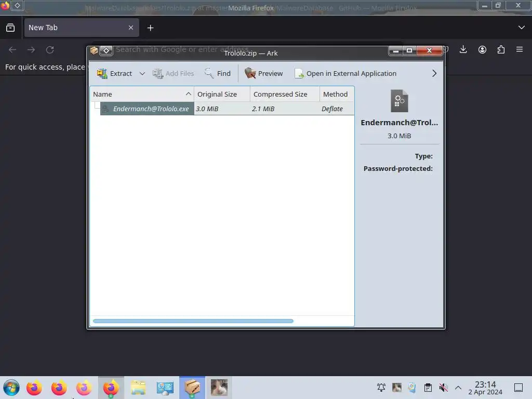532x399 pixels.
Task: Reload the Firefox page
Action: click(50, 50)
